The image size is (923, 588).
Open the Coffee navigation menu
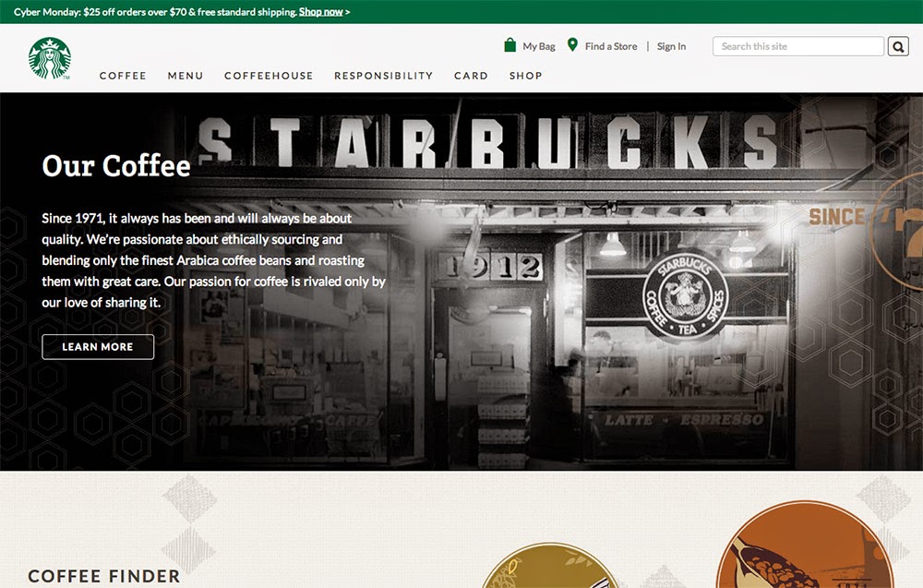[123, 76]
